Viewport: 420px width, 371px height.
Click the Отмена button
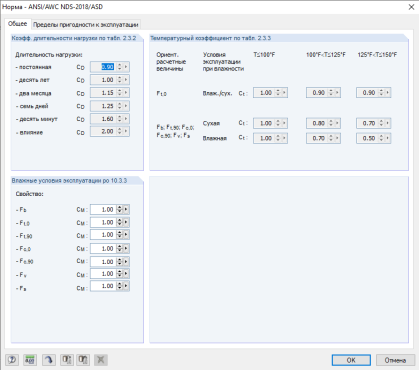click(395, 360)
